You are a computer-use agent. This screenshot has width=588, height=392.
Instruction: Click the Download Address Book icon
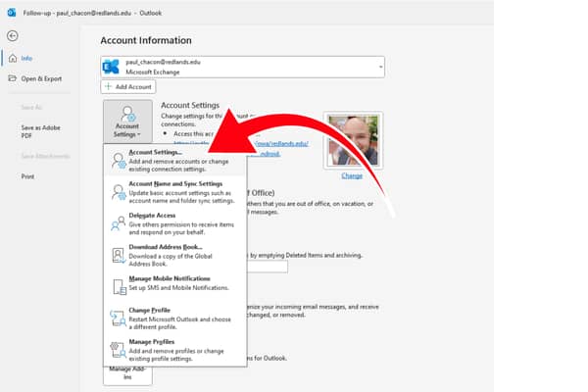click(119, 255)
